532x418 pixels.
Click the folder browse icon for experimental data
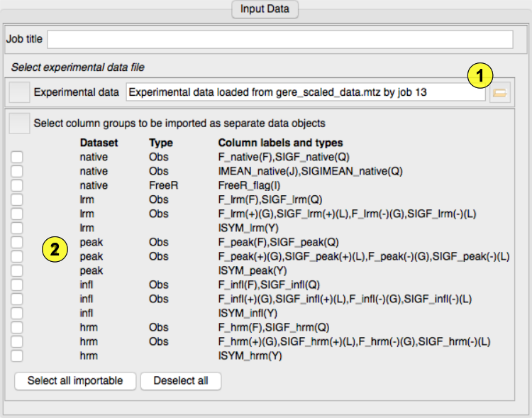pos(500,92)
